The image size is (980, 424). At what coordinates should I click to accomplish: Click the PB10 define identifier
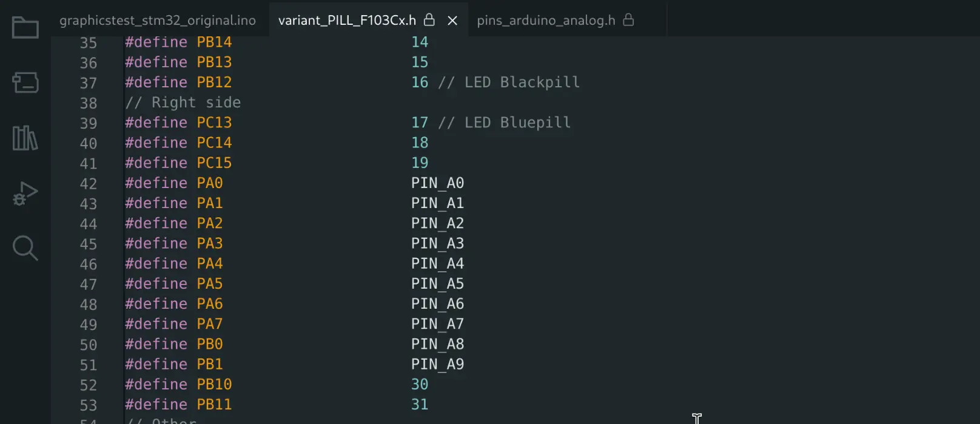(x=214, y=385)
